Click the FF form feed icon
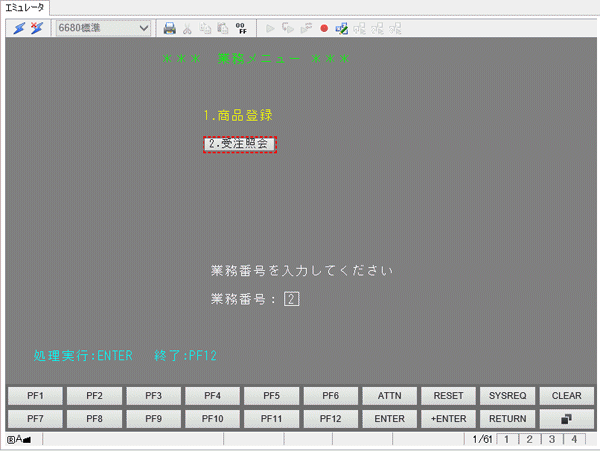Image resolution: width=600 pixels, height=451 pixels. click(x=241, y=28)
